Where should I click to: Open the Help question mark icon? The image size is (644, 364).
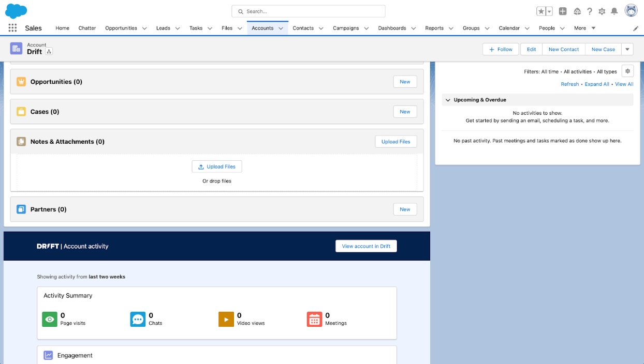pyautogui.click(x=590, y=11)
